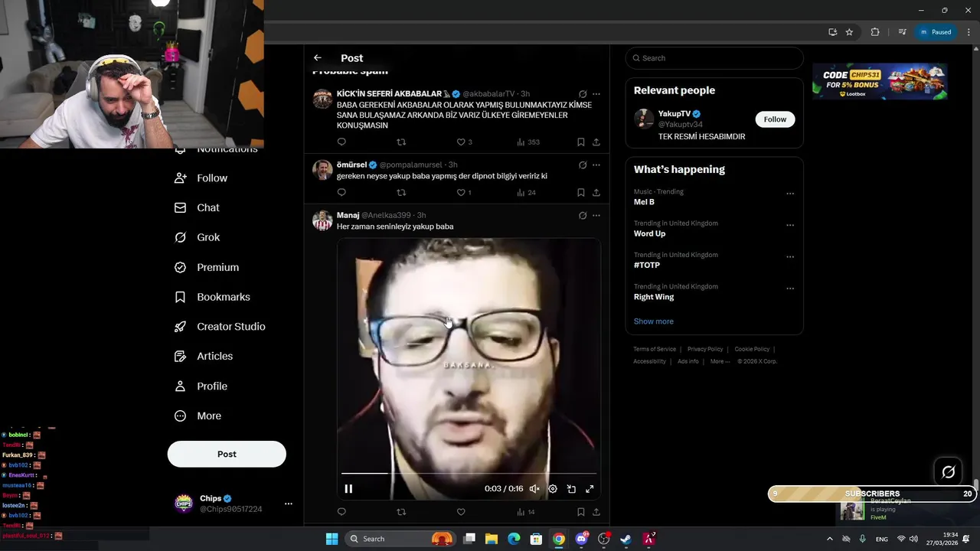This screenshot has width=980, height=551.
Task: Open options for Word Up trend
Action: 790,225
